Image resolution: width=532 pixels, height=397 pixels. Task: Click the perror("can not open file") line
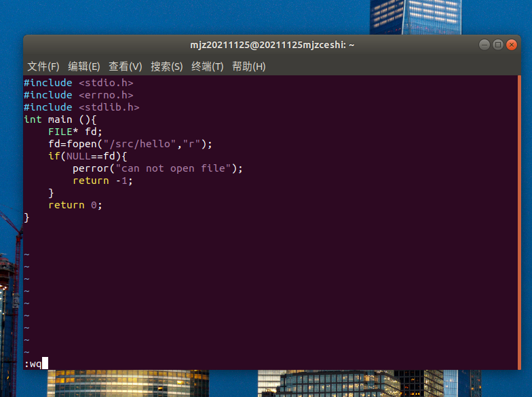click(157, 168)
